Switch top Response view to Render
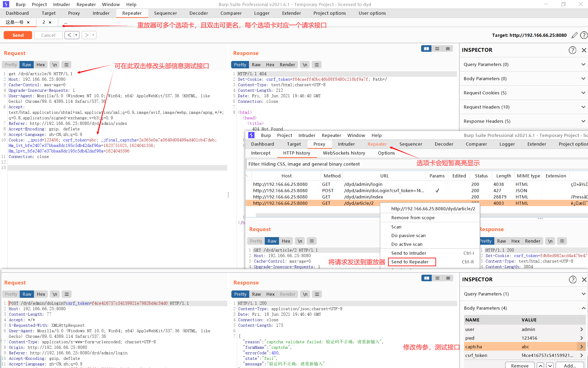Viewport: 588px width, 368px height. point(287,65)
